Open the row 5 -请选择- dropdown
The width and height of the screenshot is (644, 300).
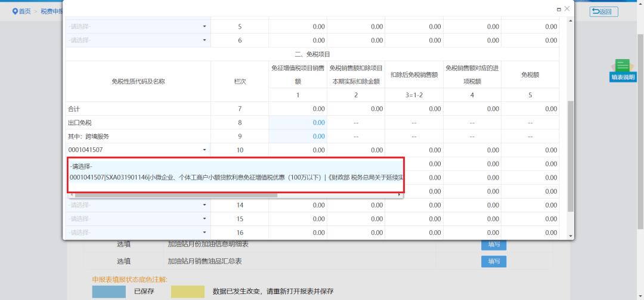coord(138,27)
